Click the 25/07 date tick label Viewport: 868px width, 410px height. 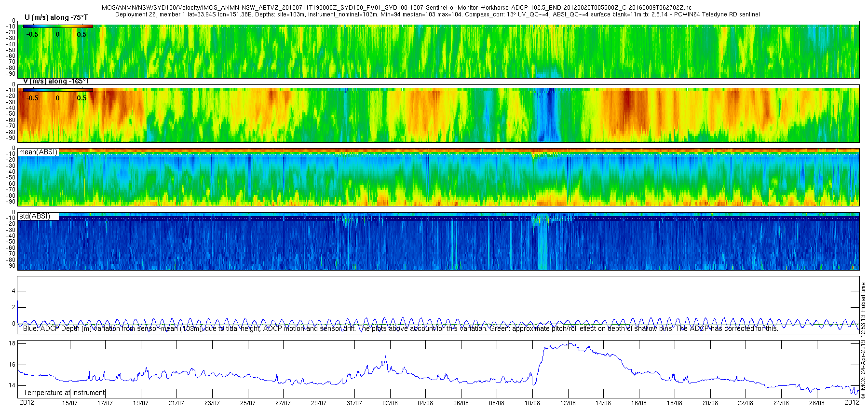pos(248,403)
